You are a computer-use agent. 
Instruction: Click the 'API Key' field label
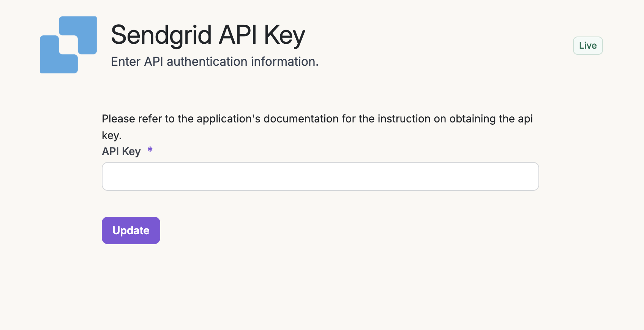121,151
